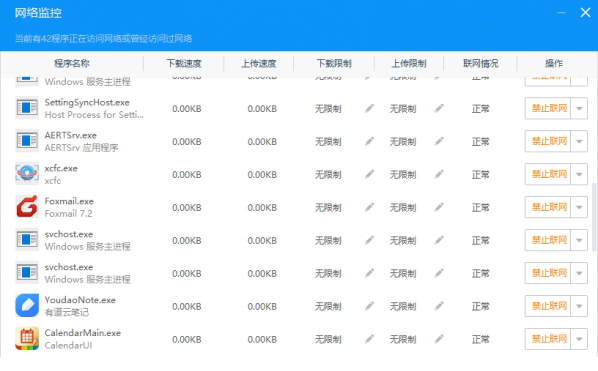Screen dimensions: 598x371
Task: Edit download limit pencil for YoudaoNote.exe
Action: [369, 306]
